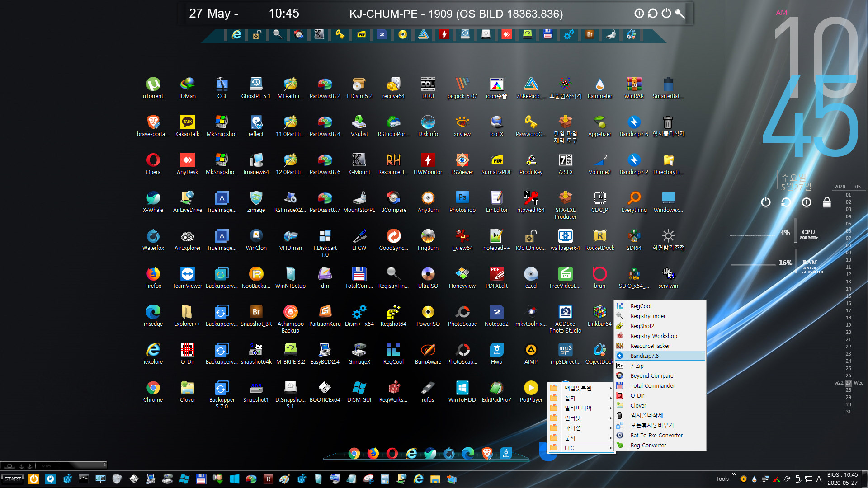
Task: Open the Q-Dir desktop icon
Action: (x=187, y=353)
